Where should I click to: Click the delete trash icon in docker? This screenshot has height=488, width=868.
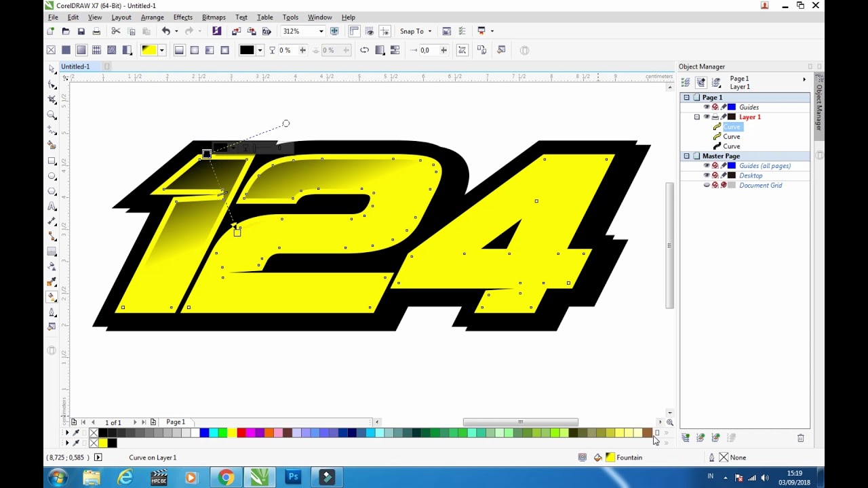coord(801,438)
